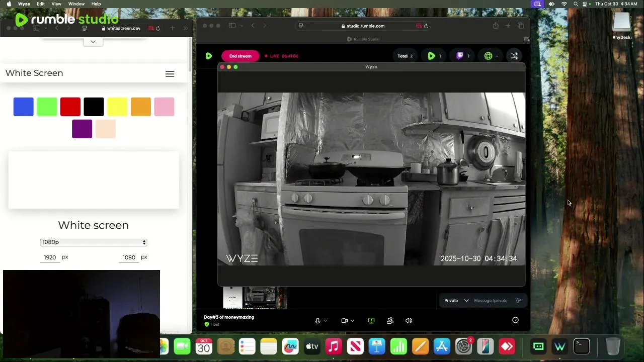
Task: Click the shuffle arrows icon in Rumble Studio
Action: click(514, 56)
